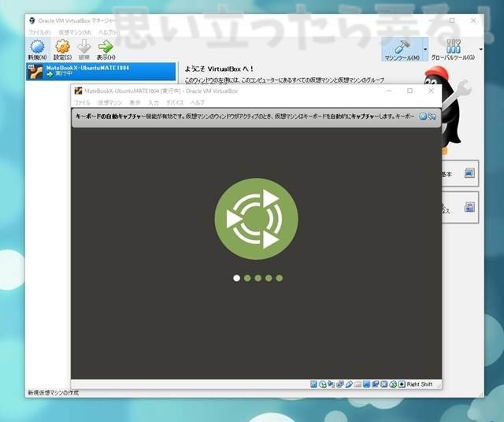Minimize the MateBookX VM window

pos(388,91)
